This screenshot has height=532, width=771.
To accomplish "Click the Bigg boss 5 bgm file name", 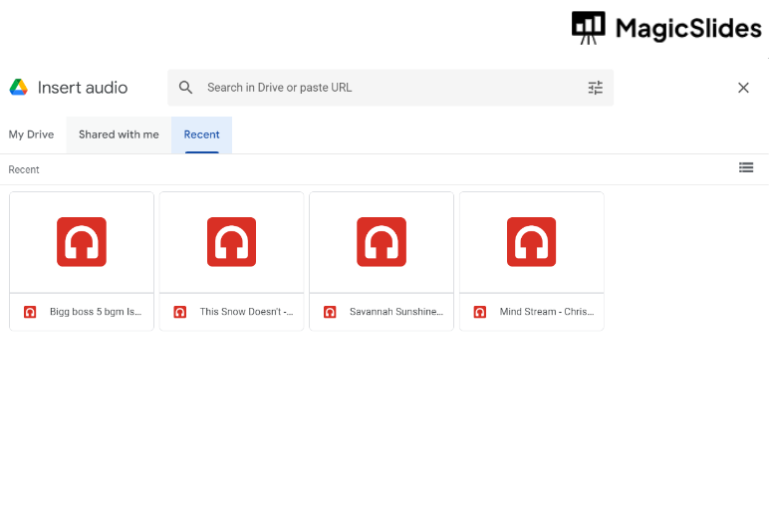I will click(x=96, y=312).
